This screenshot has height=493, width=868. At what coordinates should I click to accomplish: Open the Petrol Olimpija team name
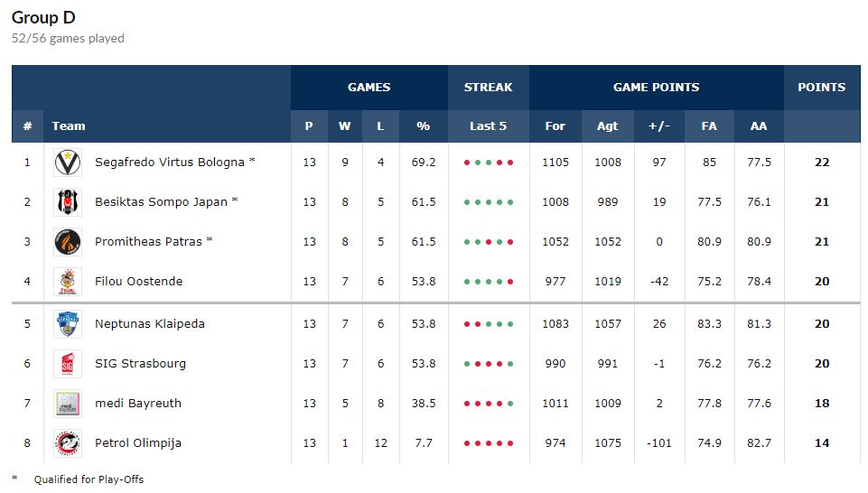point(137,443)
